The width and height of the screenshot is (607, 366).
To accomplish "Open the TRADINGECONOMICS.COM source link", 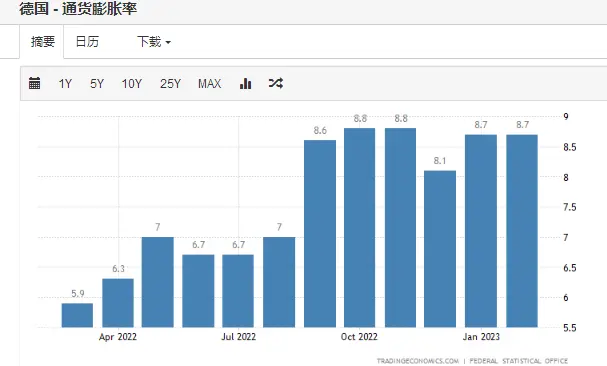I will [418, 361].
